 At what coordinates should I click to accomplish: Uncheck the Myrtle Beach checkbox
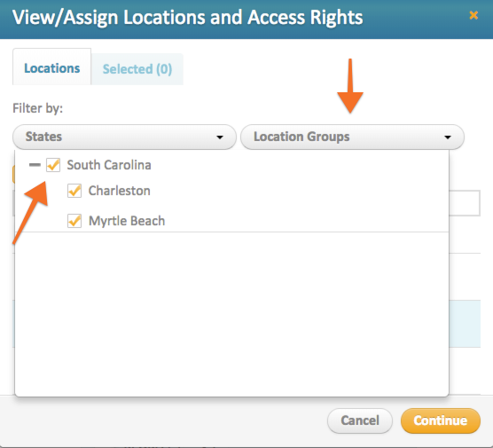point(74,221)
